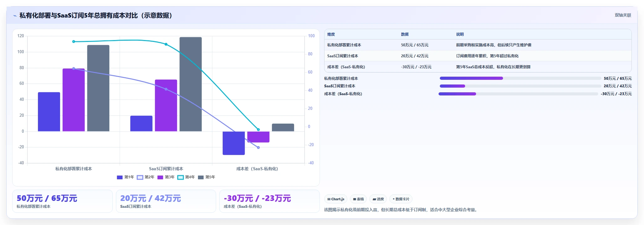Click the x-axis label SaaS订阅累计成本
The height and width of the screenshot is (225, 644).
pyautogui.click(x=166, y=169)
